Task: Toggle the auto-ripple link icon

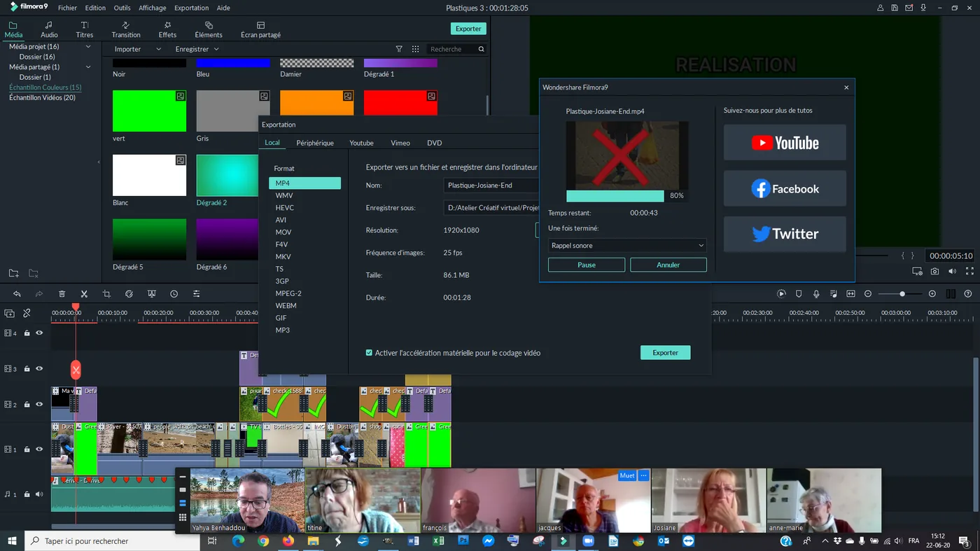Action: [27, 314]
